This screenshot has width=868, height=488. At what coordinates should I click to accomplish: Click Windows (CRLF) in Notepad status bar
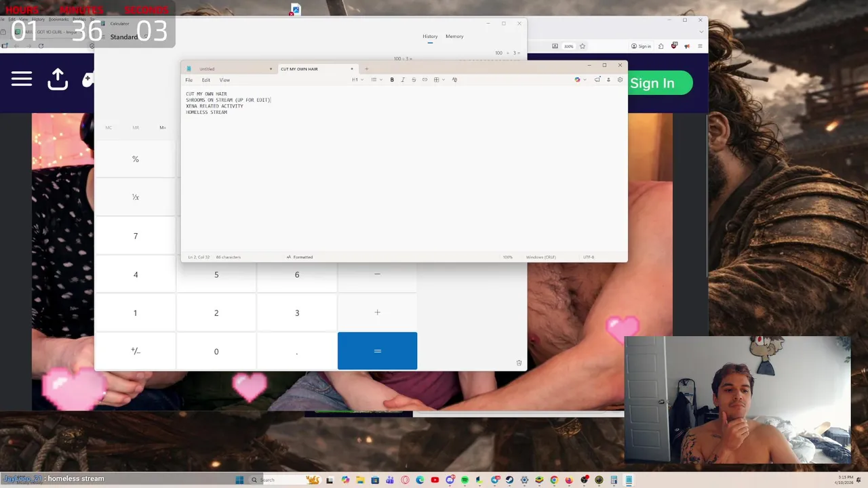click(x=540, y=257)
